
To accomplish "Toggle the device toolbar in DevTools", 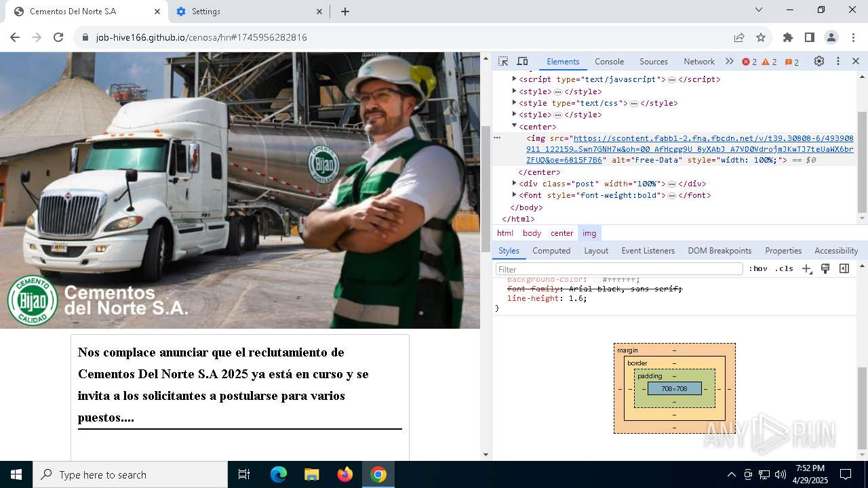I will 522,61.
